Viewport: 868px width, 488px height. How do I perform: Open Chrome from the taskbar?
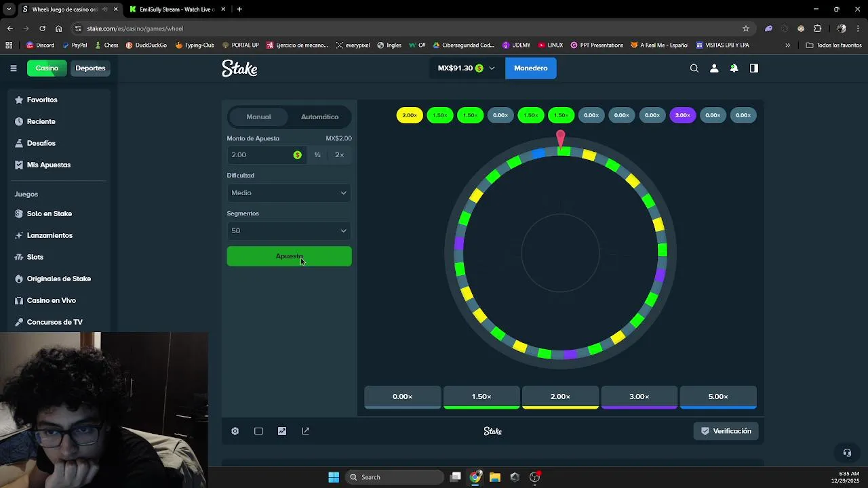475,477
